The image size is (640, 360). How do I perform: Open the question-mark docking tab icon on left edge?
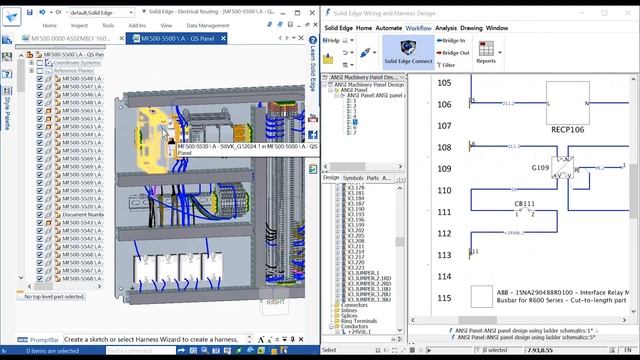point(7,74)
